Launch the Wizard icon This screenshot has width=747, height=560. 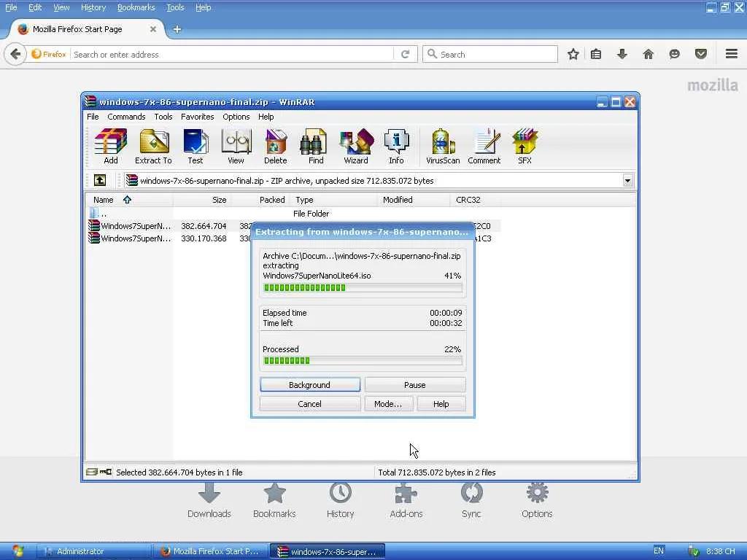[x=356, y=146]
